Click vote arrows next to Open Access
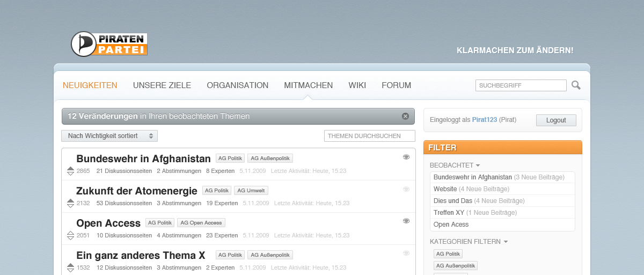This screenshot has width=644, height=275. pos(70,235)
